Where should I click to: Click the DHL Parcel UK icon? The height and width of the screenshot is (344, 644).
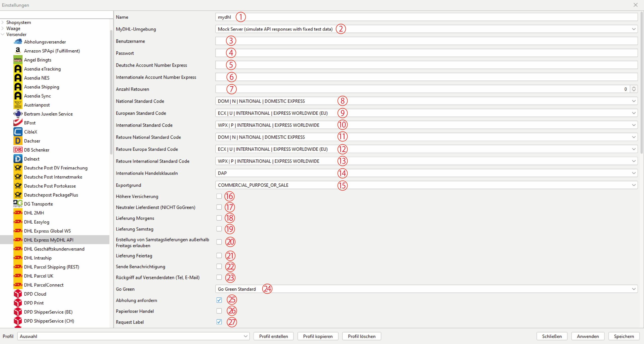[18, 276]
